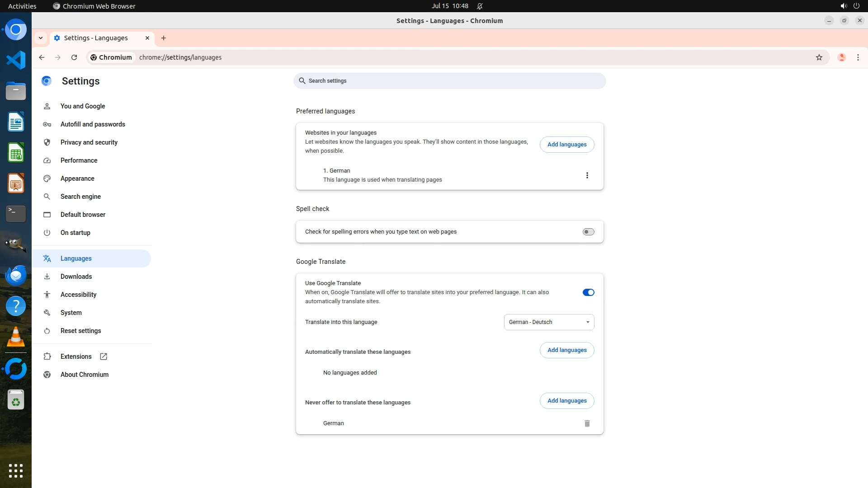Open the Chromium three-dot menu

click(858, 57)
